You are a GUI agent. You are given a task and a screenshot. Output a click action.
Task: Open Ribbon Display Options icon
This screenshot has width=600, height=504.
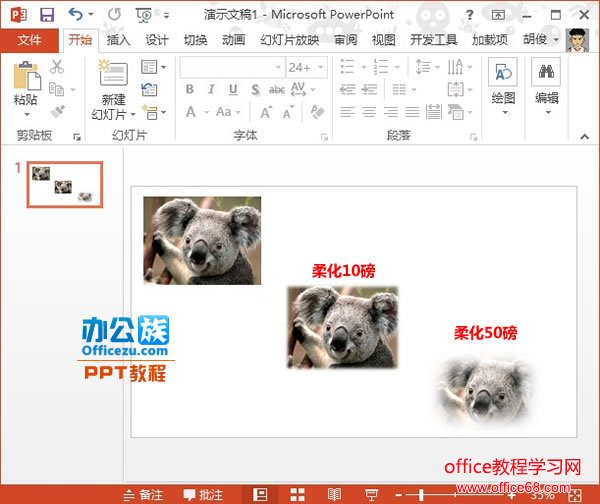tap(498, 15)
